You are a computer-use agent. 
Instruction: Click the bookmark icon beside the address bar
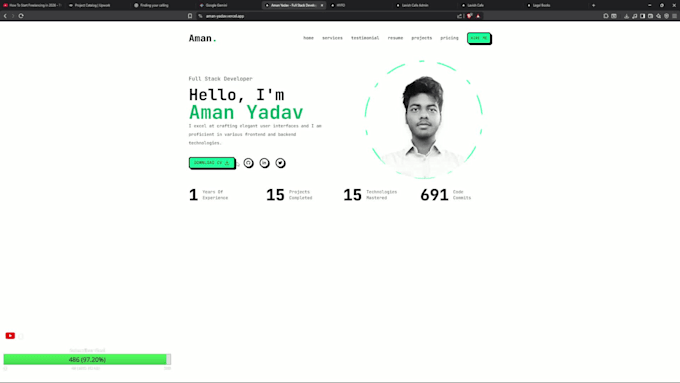tap(190, 16)
